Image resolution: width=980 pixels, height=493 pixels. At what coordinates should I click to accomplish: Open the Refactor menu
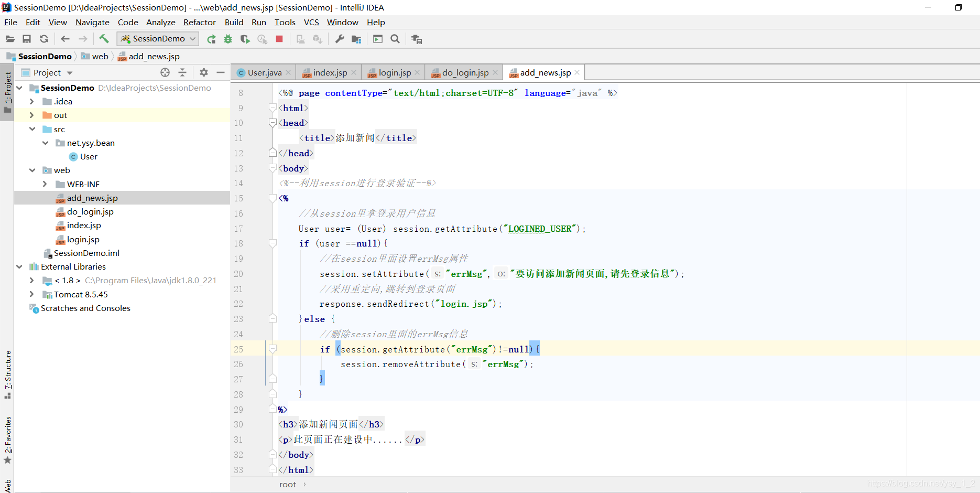pos(199,22)
